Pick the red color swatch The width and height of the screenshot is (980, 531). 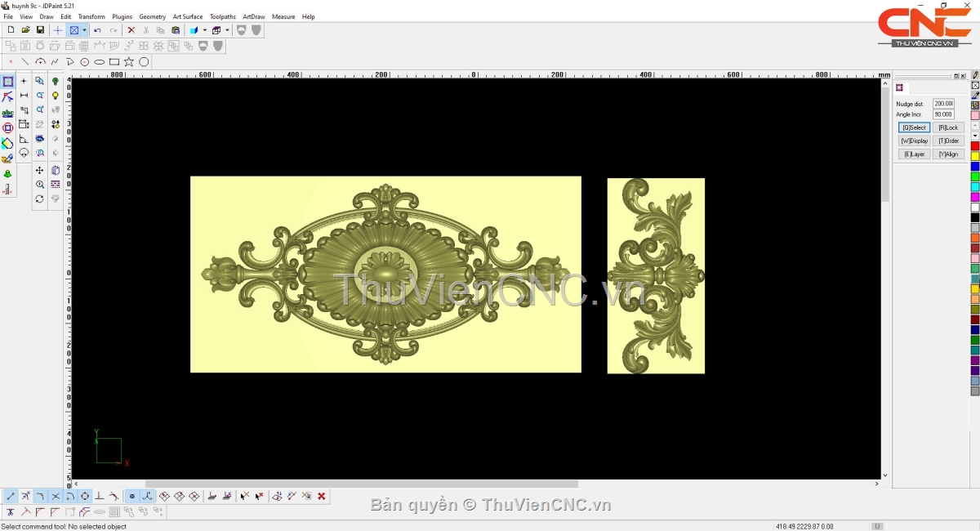[x=974, y=146]
